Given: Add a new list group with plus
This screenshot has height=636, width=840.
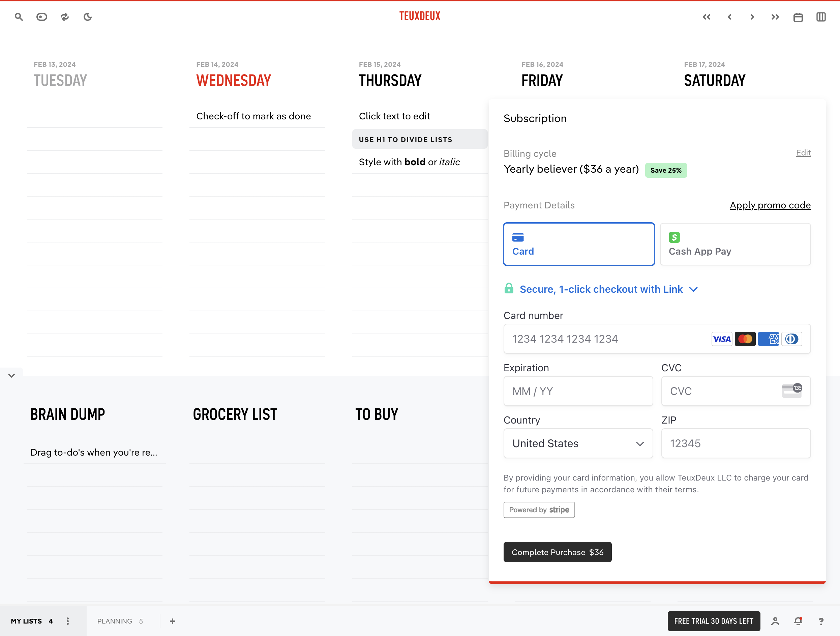Looking at the screenshot, I should click(x=172, y=621).
